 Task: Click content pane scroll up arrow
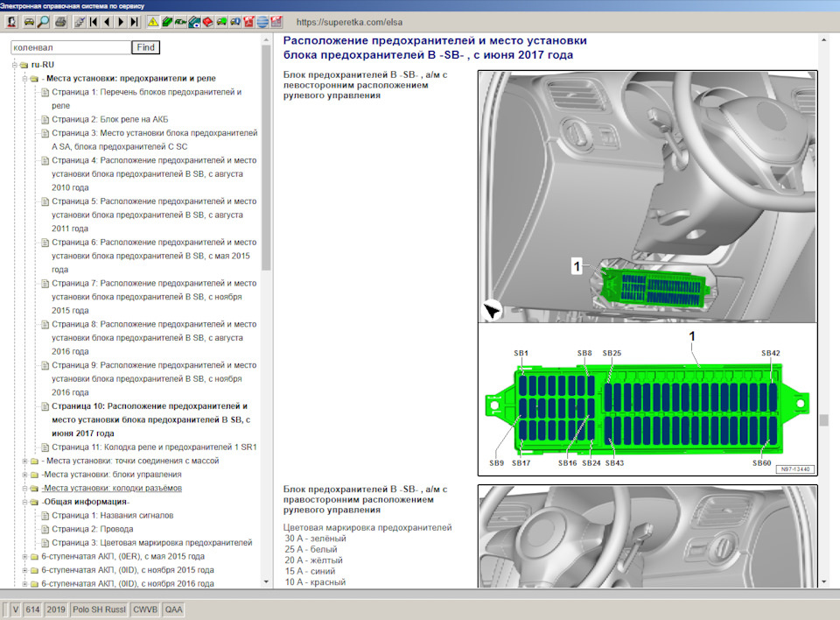(x=824, y=39)
